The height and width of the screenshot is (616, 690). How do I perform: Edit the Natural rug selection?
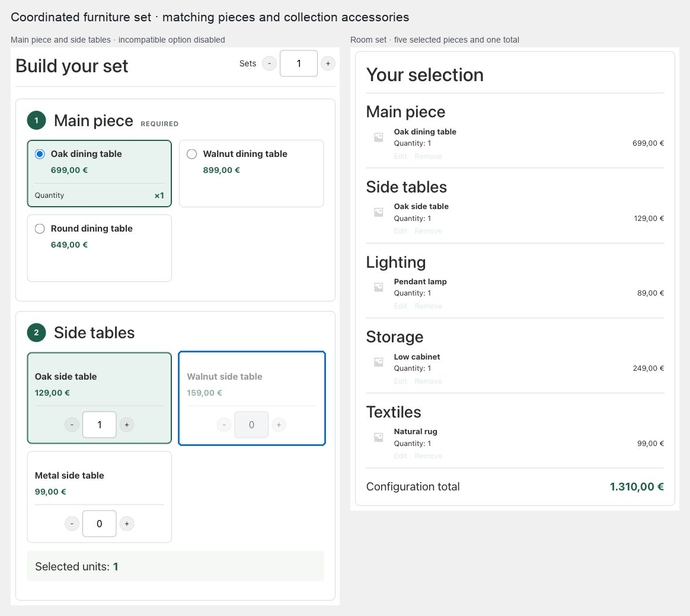[401, 456]
